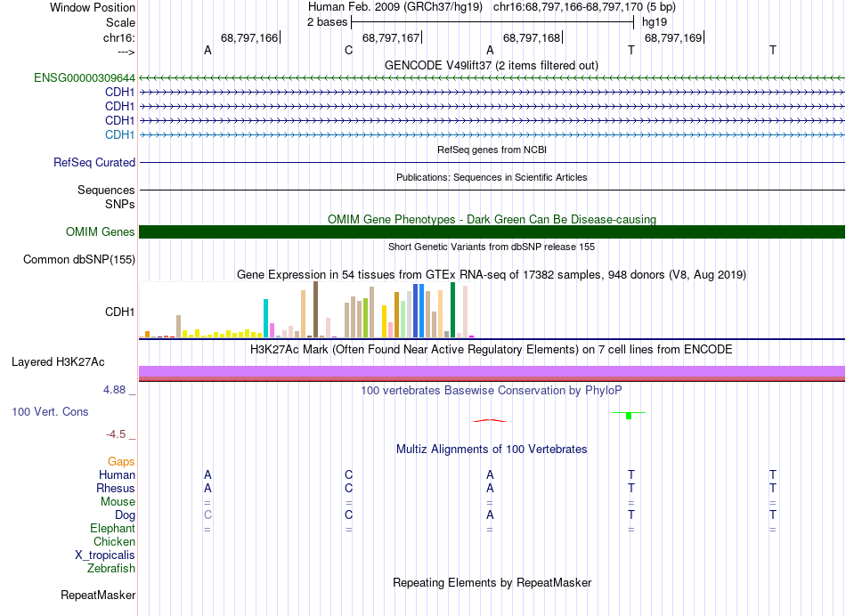Click the 68,797,169 coordinate on the ruler

click(673, 37)
